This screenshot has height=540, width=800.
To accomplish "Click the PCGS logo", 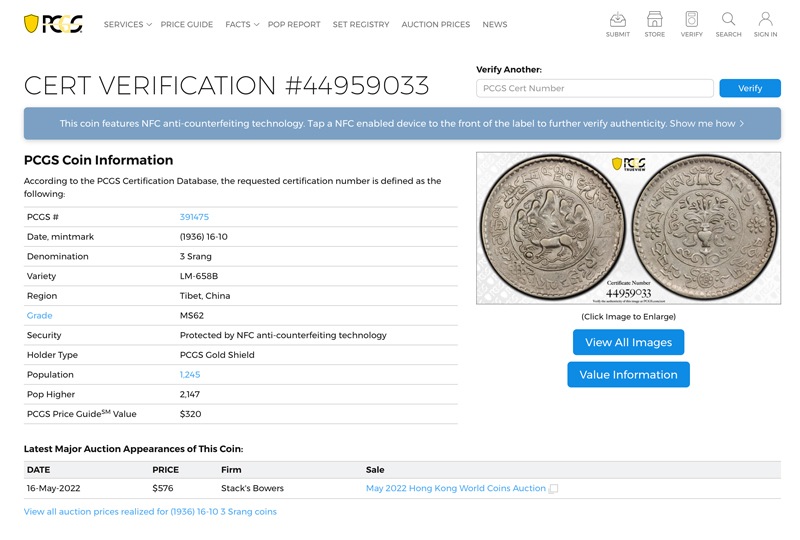I will click(x=52, y=24).
